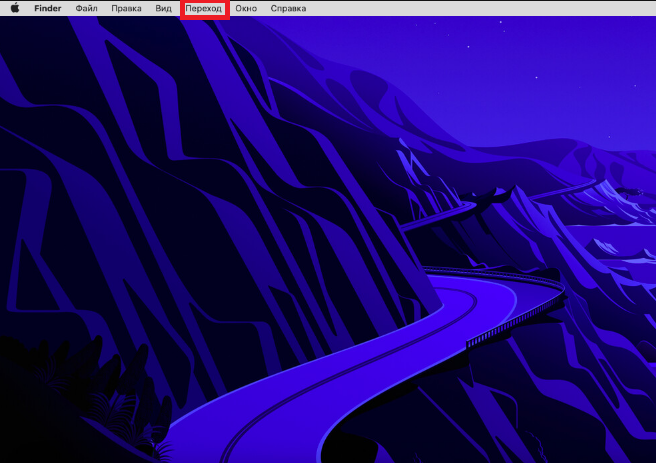This screenshot has height=463, width=656.
Task: Open the Окно menu
Action: (x=246, y=8)
